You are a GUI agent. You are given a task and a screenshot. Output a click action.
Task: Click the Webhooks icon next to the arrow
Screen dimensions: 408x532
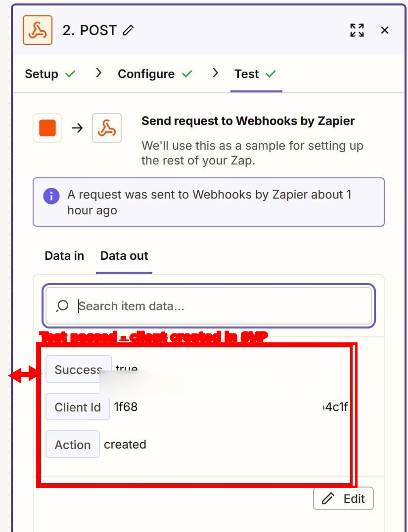[x=107, y=128]
